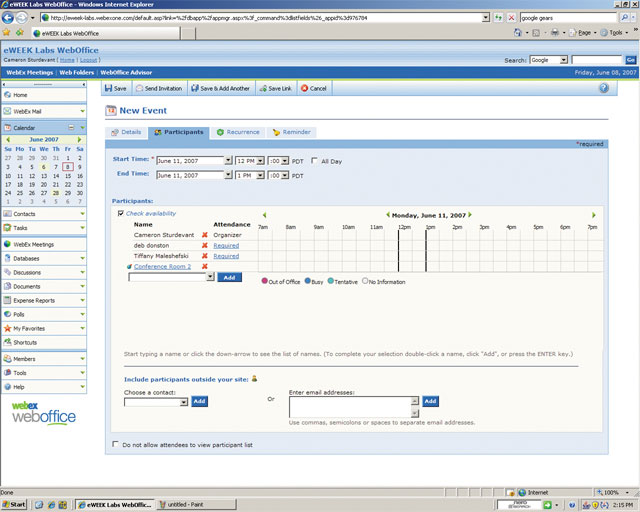Click Add next to email addresses box
This screenshot has width=640, height=512.
click(430, 401)
